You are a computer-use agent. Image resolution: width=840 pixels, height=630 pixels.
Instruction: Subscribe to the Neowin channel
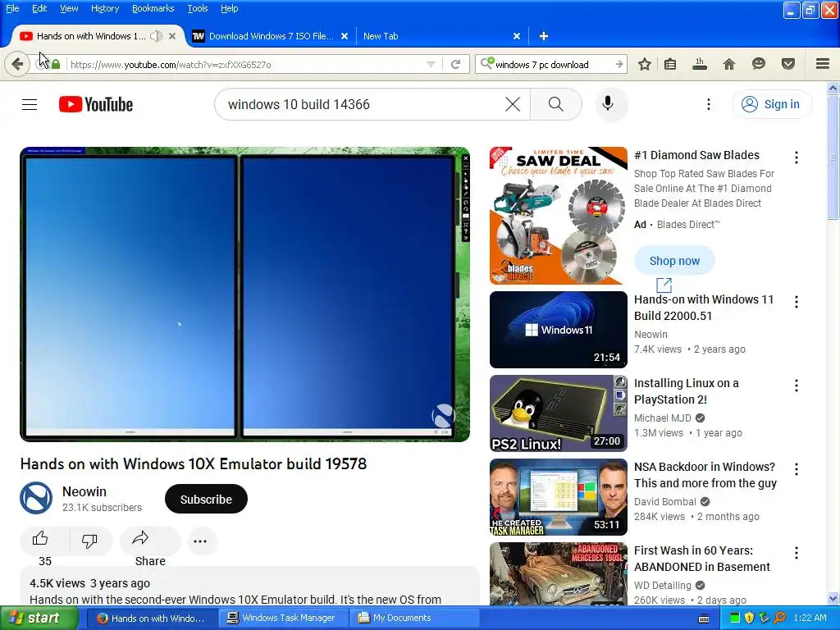[206, 500]
